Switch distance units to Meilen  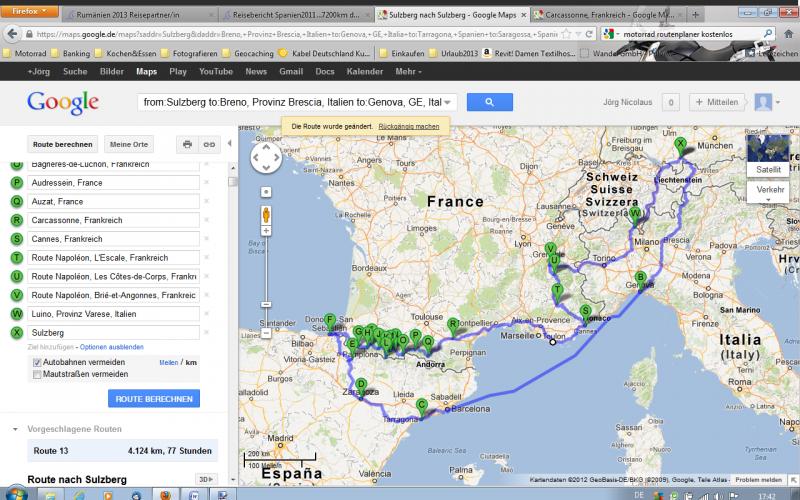168,363
